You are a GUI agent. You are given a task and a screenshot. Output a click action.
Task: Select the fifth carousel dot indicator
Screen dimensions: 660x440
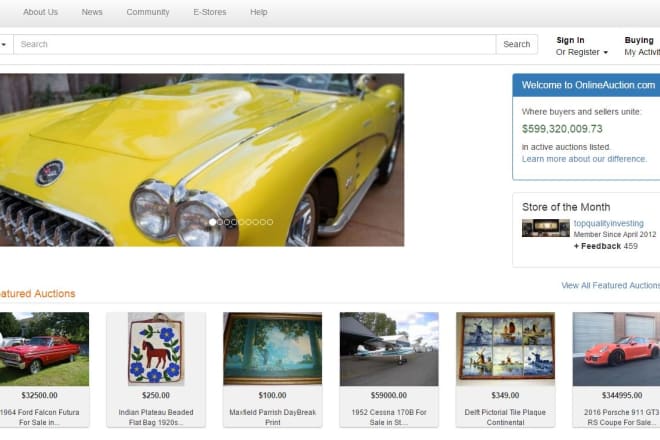coord(241,222)
